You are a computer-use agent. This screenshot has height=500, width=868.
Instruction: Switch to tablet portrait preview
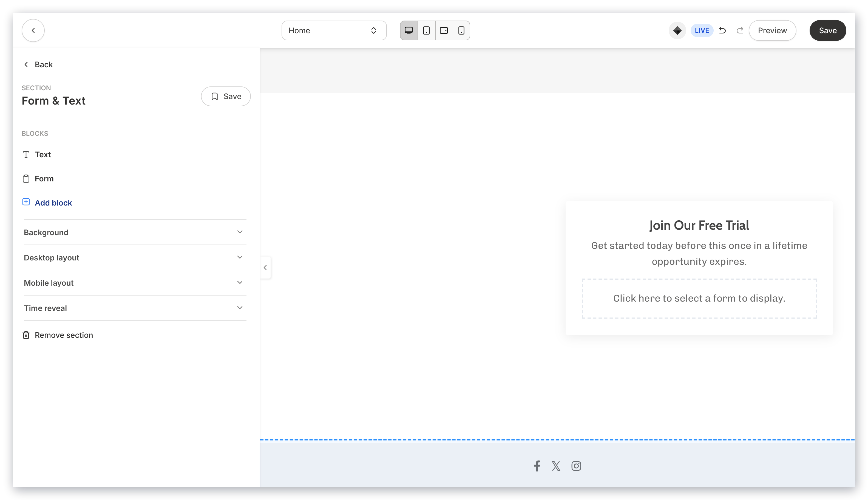pos(426,30)
